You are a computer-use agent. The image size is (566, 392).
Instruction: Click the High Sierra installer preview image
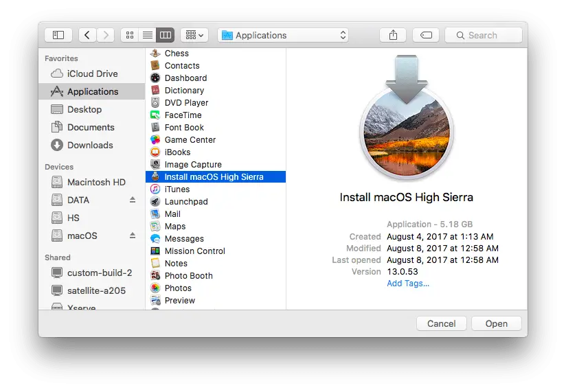pos(407,117)
